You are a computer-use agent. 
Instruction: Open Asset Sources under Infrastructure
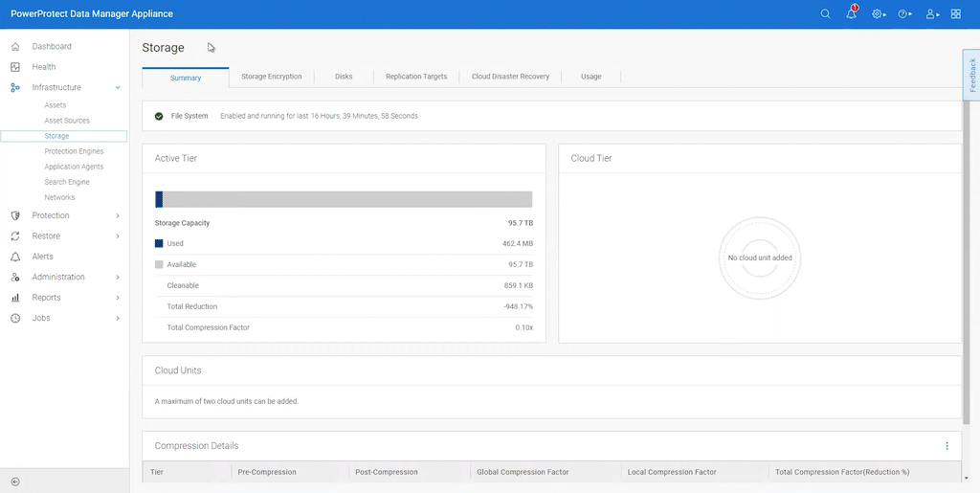point(67,121)
